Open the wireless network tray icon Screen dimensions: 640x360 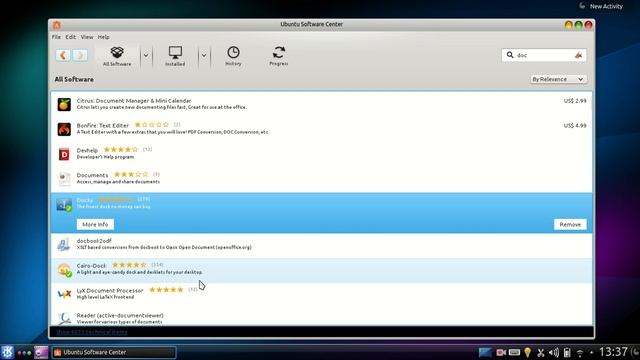pos(580,353)
